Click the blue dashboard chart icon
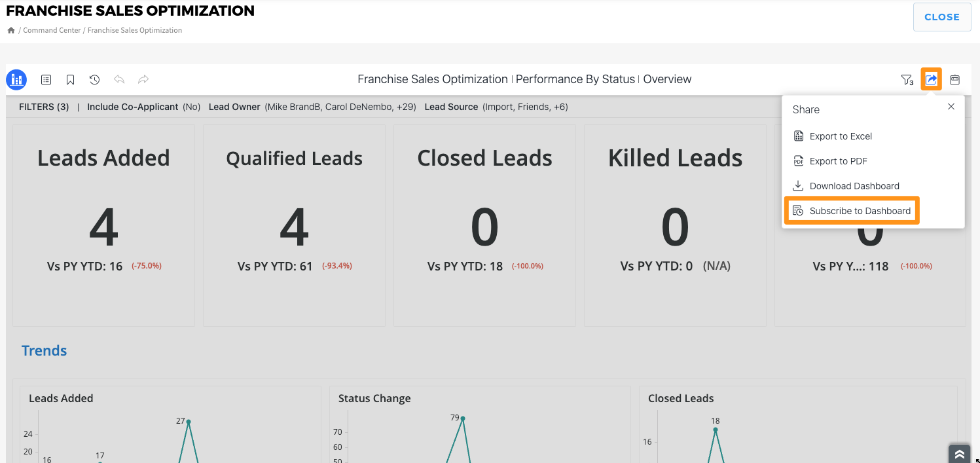Screen dimensions: 980x463 16,80
